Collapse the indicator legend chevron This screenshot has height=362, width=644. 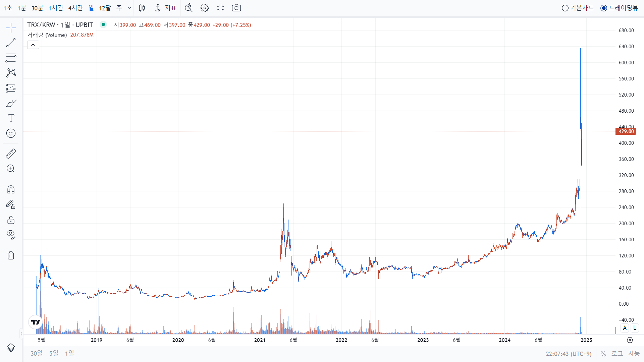pos(33,45)
